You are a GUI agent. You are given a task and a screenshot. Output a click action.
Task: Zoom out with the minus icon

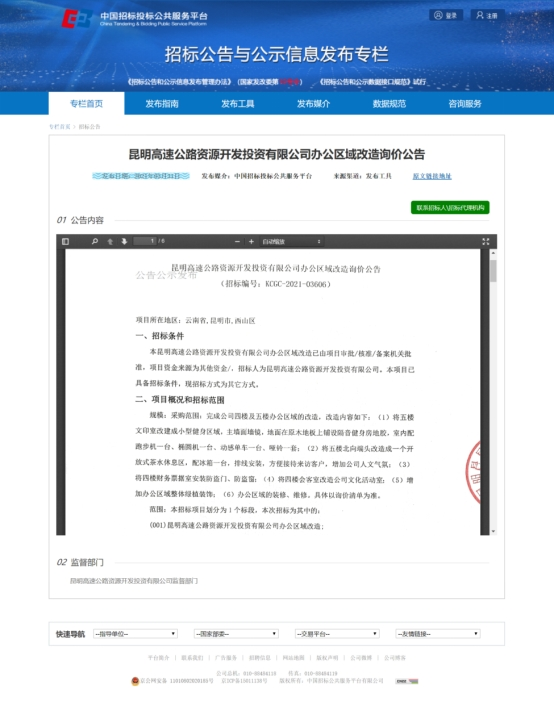pyautogui.click(x=237, y=242)
